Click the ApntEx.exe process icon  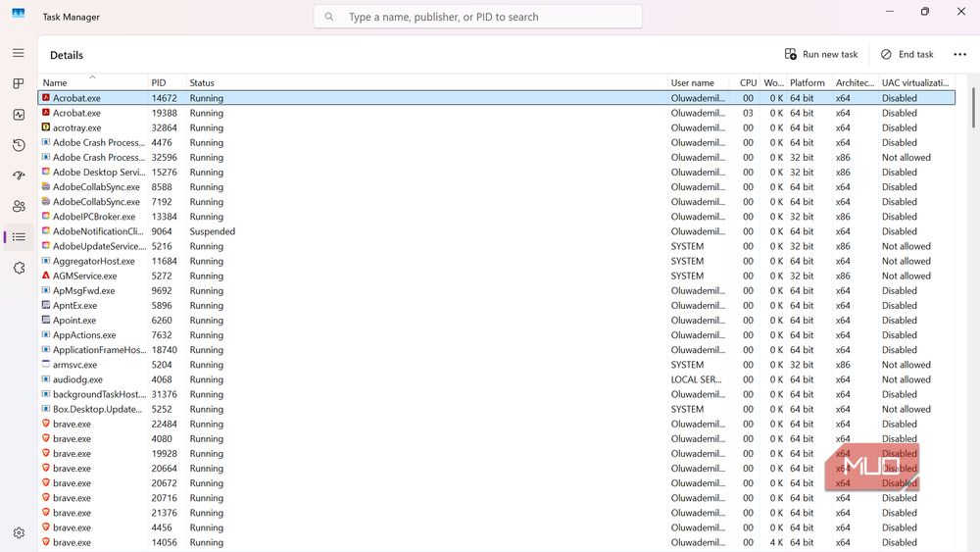(x=46, y=305)
